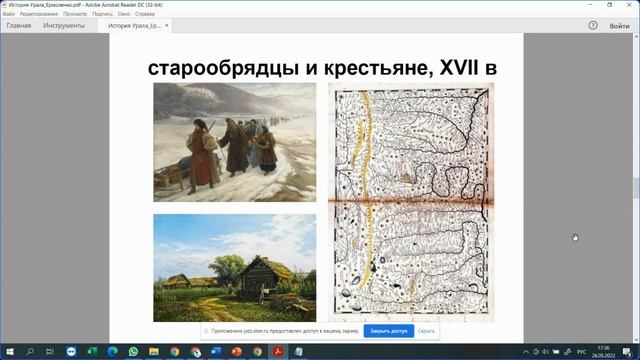Click the vertical scrollbar thumb
The height and width of the screenshot is (360, 640).
pos(636,188)
